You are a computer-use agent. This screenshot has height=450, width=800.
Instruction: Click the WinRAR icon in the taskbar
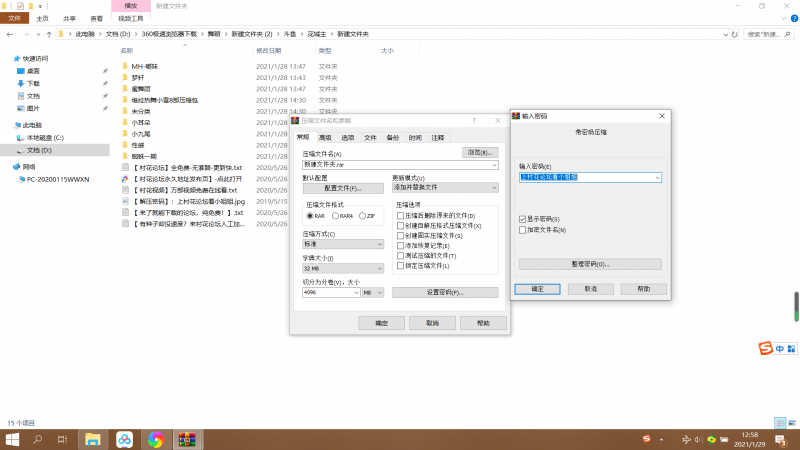(186, 439)
